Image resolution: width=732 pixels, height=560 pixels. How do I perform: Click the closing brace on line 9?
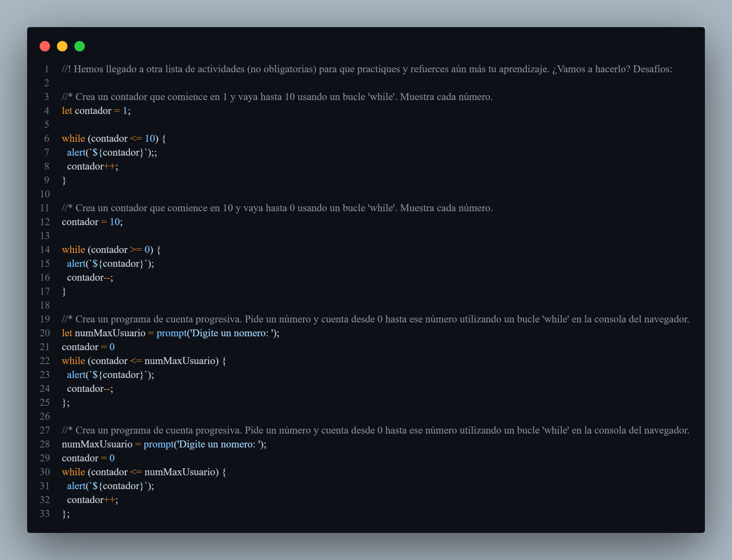64,180
